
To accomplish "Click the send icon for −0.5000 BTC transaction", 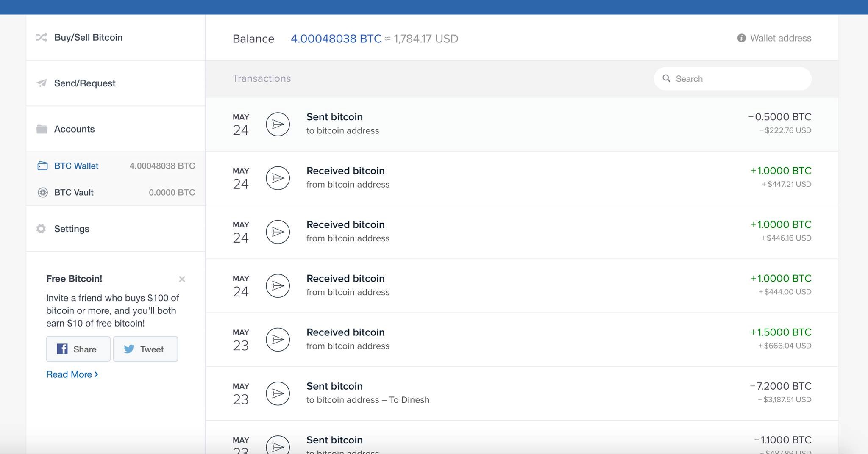I will pyautogui.click(x=278, y=124).
